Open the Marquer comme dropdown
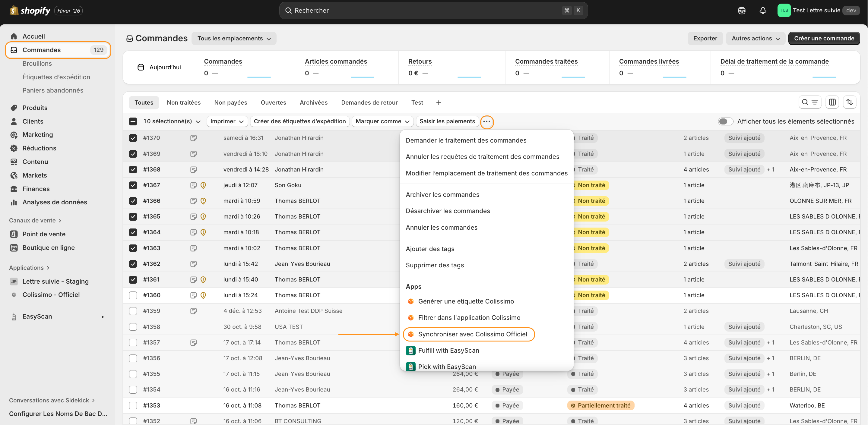The image size is (868, 425). (x=382, y=121)
